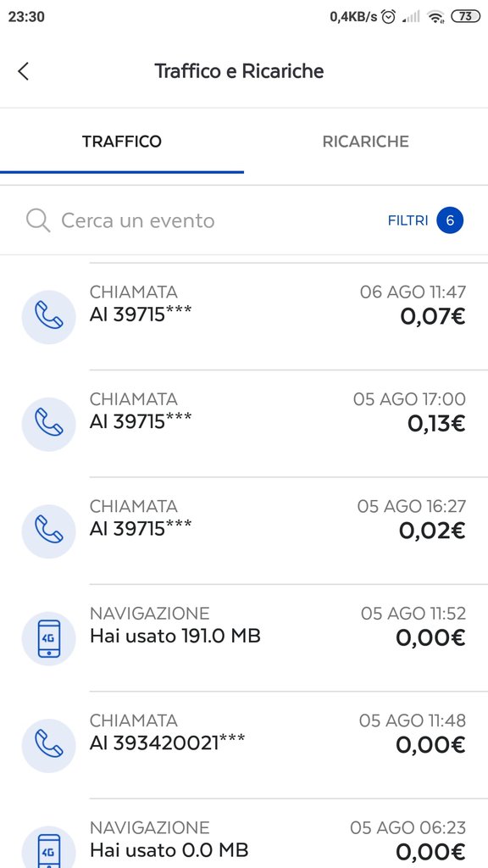Viewport: 488px width, 868px height.
Task: Open the Hai usato 191.0 MB entry
Action: pos(244,638)
